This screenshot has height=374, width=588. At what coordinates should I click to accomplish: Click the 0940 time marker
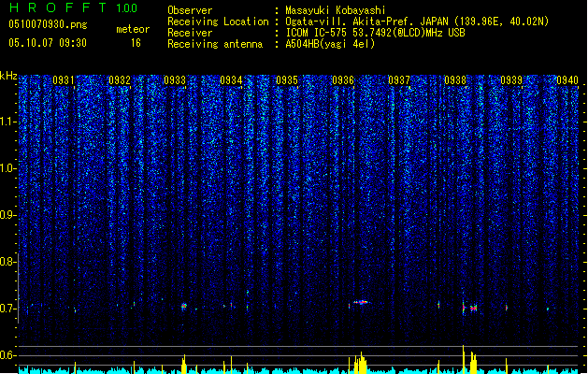point(567,80)
